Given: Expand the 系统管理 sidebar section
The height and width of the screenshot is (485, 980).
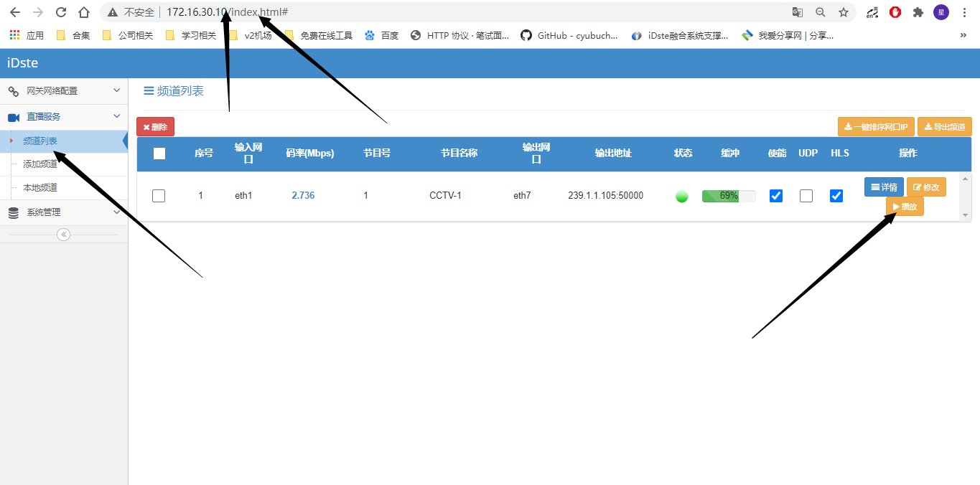Looking at the screenshot, I should coord(64,212).
